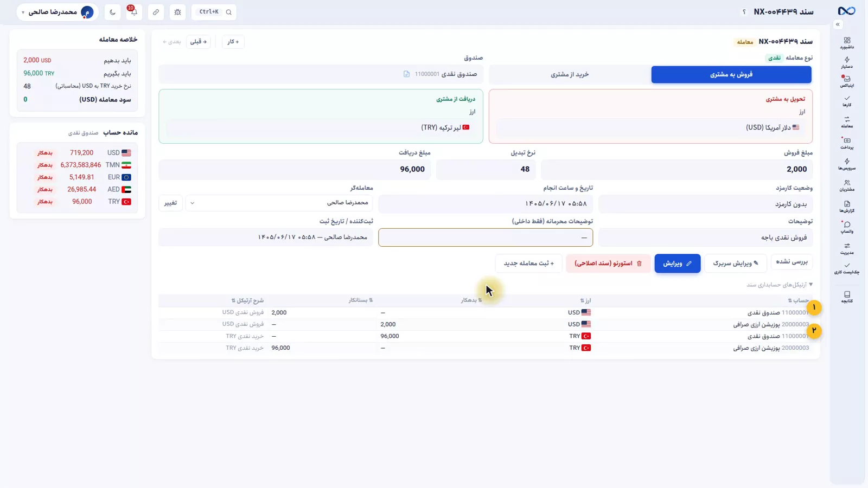Screen dimensions: 868x488
Task: Go to the قبلی (previous) document
Action: (x=199, y=42)
